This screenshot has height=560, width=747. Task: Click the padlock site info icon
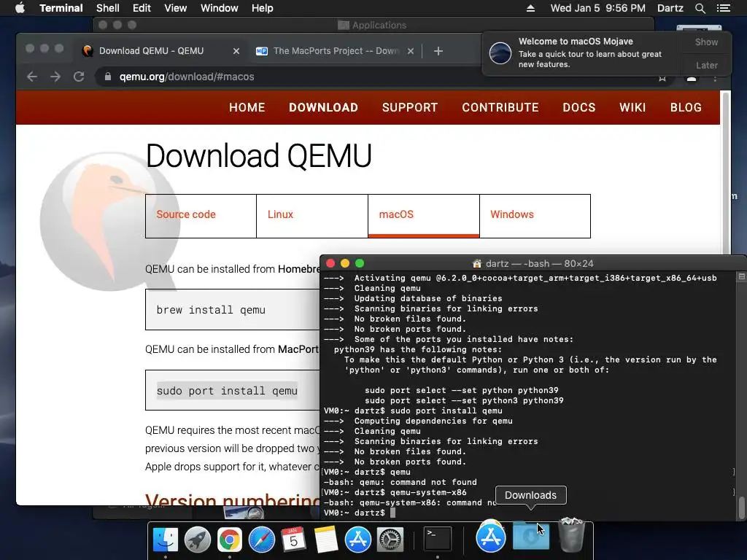pos(108,77)
